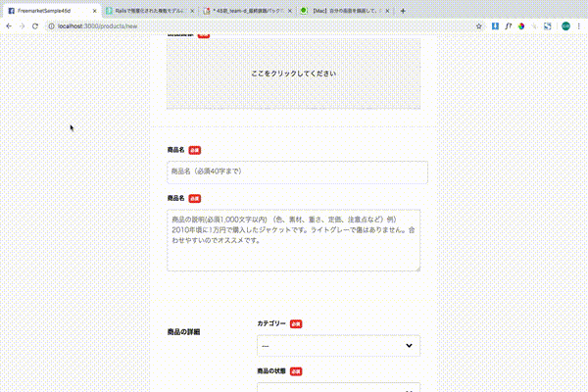Click the image upload area ここをクリックしてください
The height and width of the screenshot is (392, 588).
(293, 73)
